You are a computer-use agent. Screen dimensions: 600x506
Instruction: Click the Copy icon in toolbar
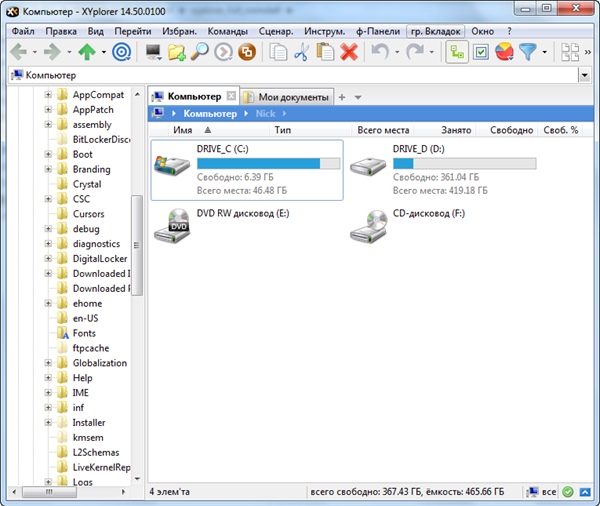[277, 51]
